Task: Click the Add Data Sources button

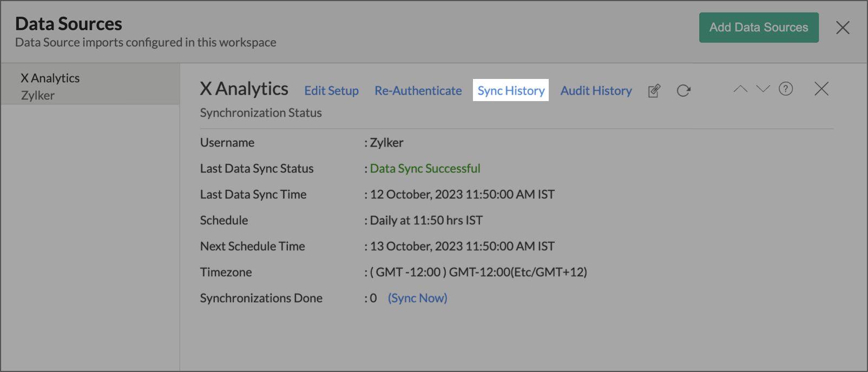Action: pyautogui.click(x=759, y=28)
